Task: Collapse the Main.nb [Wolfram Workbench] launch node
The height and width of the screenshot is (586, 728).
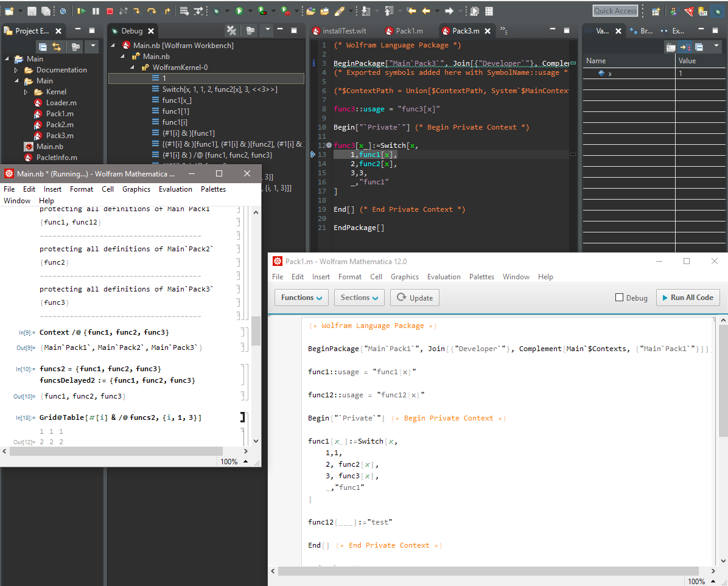Action: (x=113, y=46)
